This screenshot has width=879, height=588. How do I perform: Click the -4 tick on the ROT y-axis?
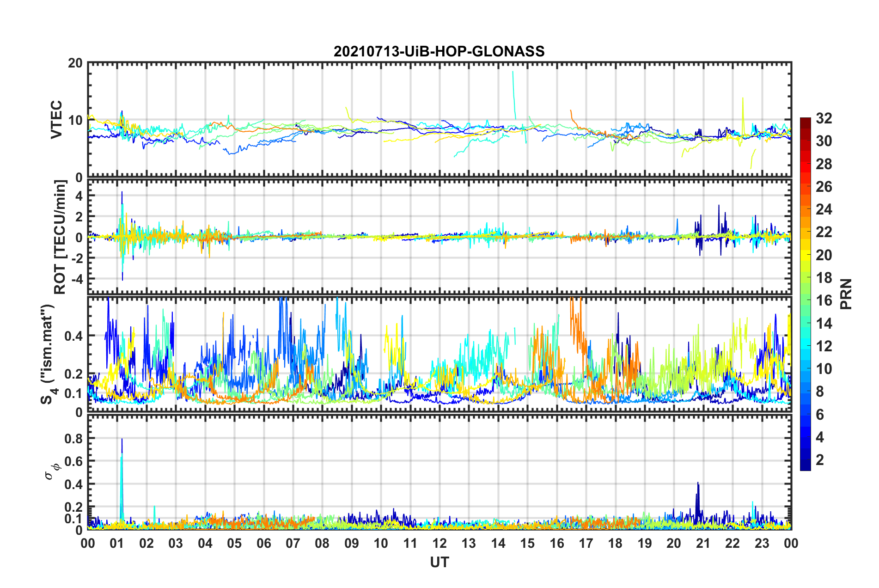[77, 279]
